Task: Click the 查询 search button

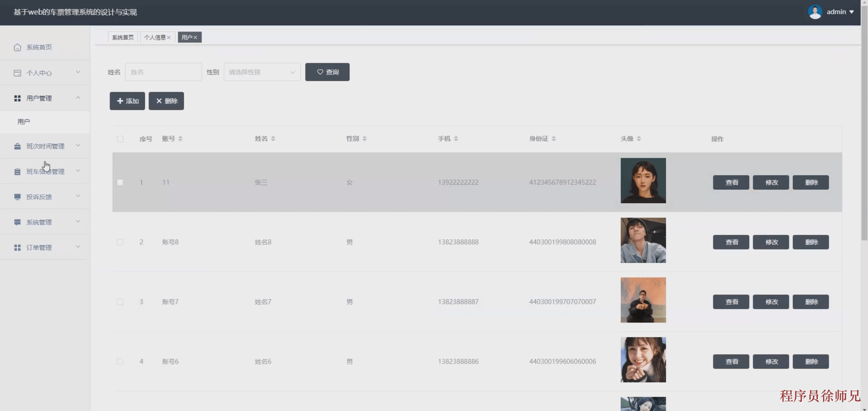Action: 327,72
